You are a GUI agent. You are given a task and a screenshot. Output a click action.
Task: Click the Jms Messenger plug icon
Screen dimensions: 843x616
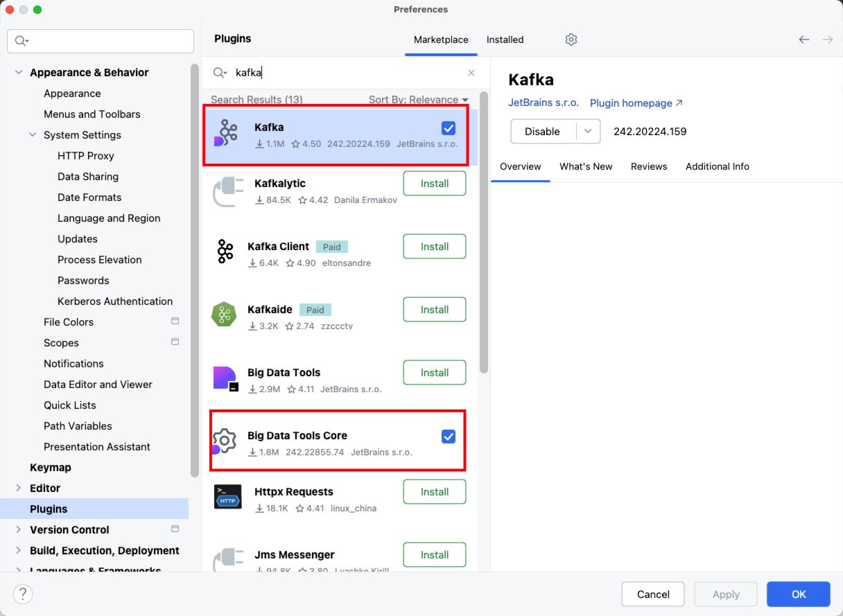click(228, 560)
